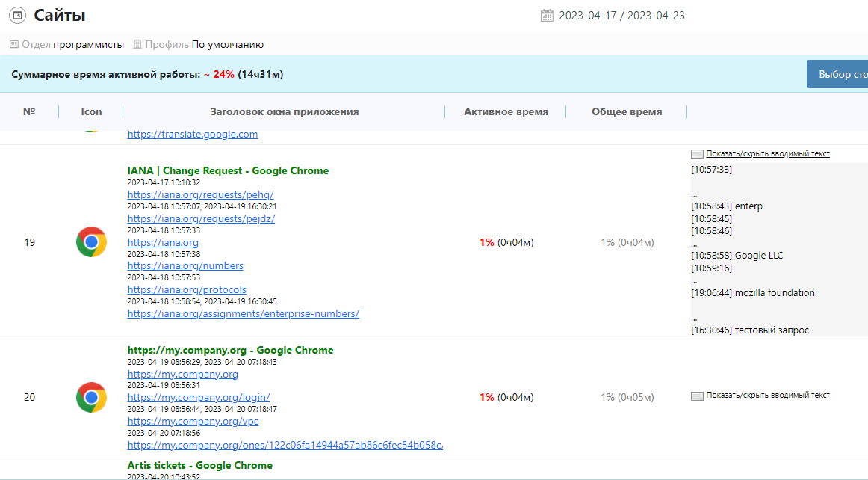The height and width of the screenshot is (480, 868).
Task: Click Chrome icon in row 19
Action: point(91,242)
